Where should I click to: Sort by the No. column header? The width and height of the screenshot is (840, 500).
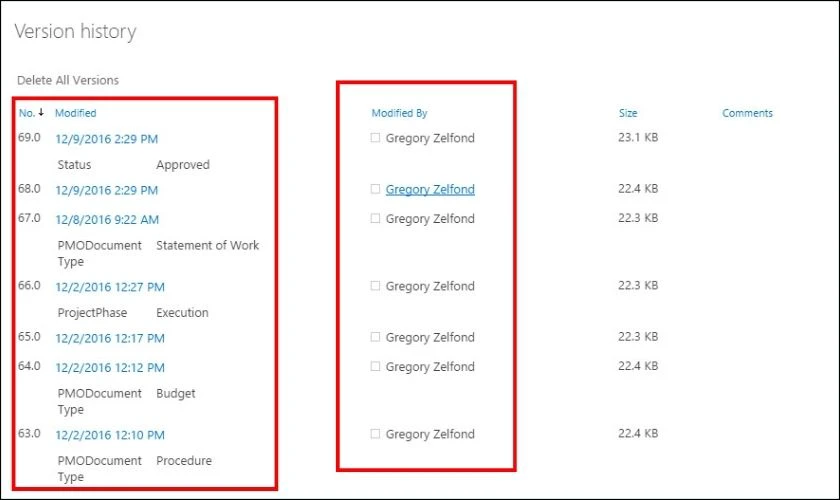coord(27,113)
